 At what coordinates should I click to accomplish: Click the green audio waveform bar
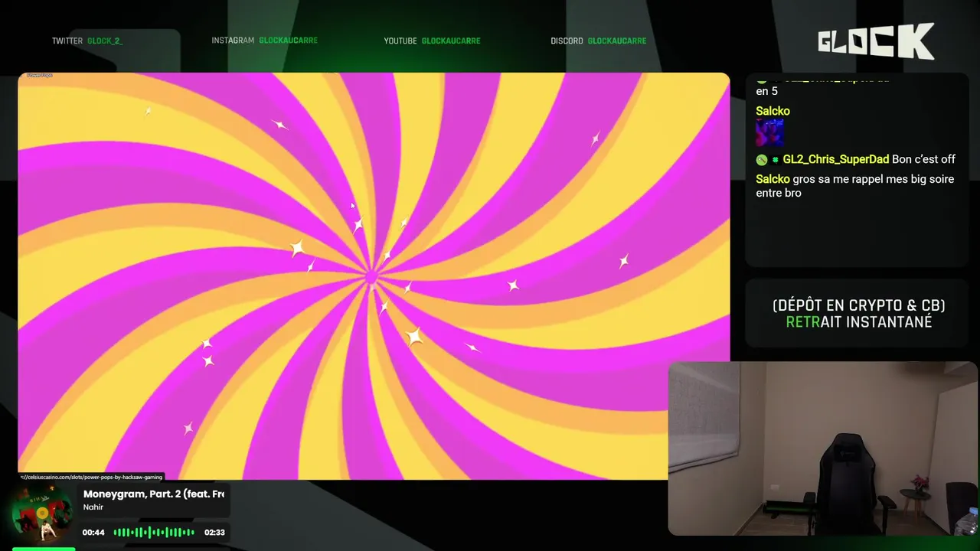click(154, 533)
